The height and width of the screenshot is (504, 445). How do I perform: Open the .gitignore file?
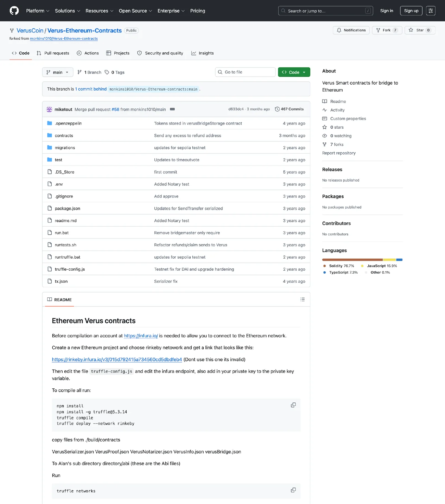pyautogui.click(x=64, y=196)
